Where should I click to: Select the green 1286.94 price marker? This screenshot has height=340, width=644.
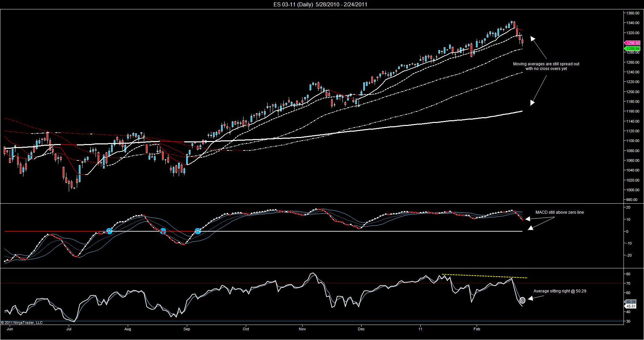point(632,49)
